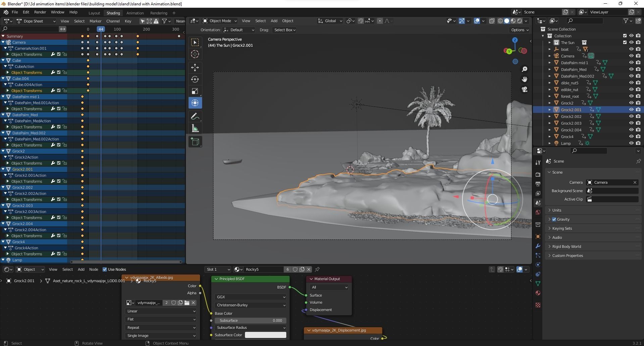Toggle The Sun collection exclude checkbox

click(625, 43)
